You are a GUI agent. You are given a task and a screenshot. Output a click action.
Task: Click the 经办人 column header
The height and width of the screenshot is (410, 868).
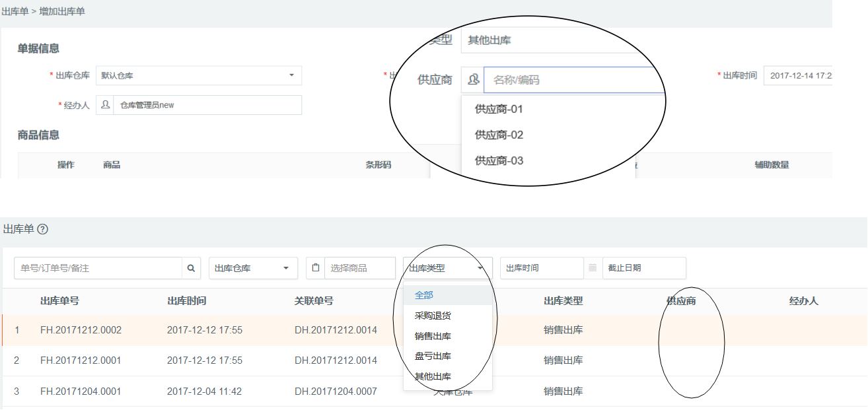pos(804,301)
